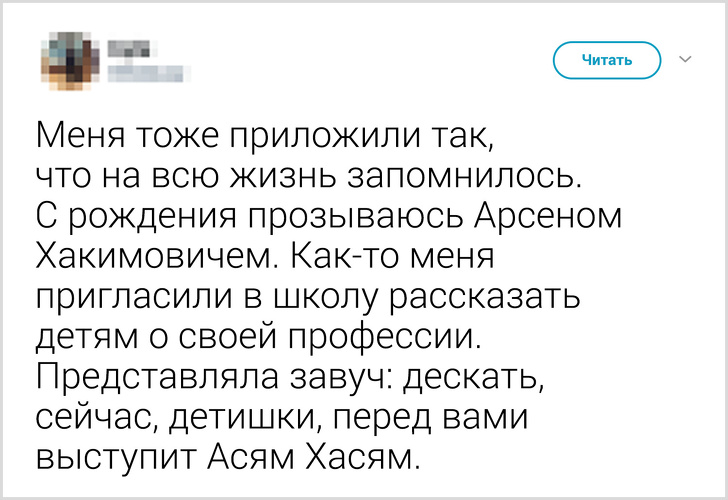Expand the tweet options chevron
The height and width of the screenshot is (500, 728).
coord(686,60)
